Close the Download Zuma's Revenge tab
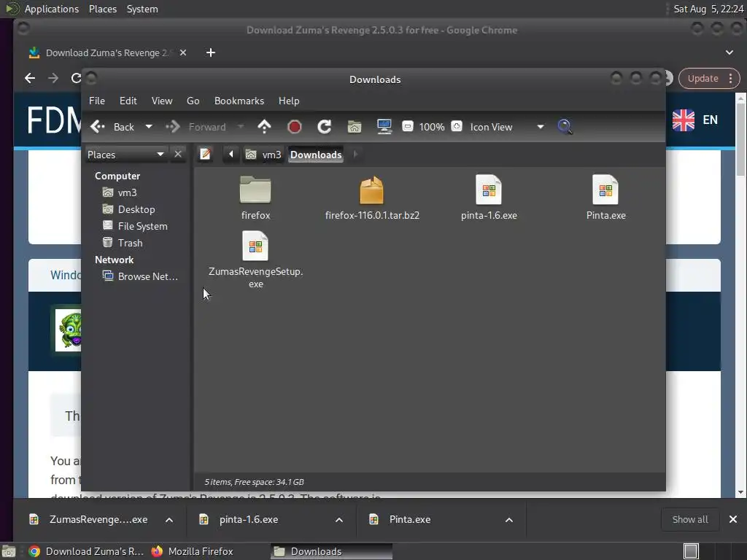Image resolution: width=747 pixels, height=560 pixels. coord(183,52)
